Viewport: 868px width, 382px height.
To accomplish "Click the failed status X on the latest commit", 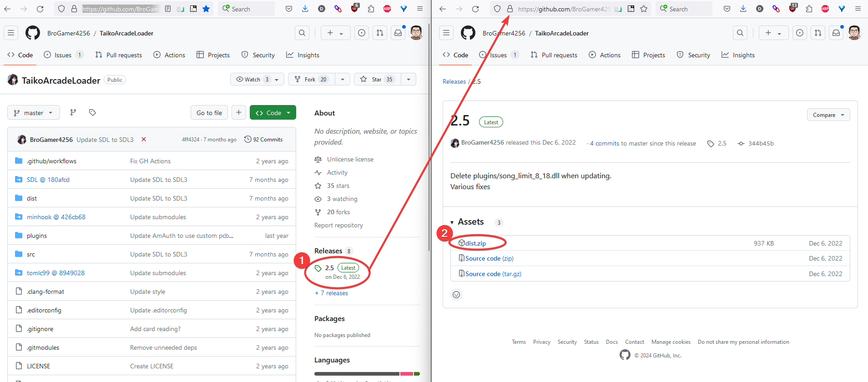I will click(x=144, y=139).
